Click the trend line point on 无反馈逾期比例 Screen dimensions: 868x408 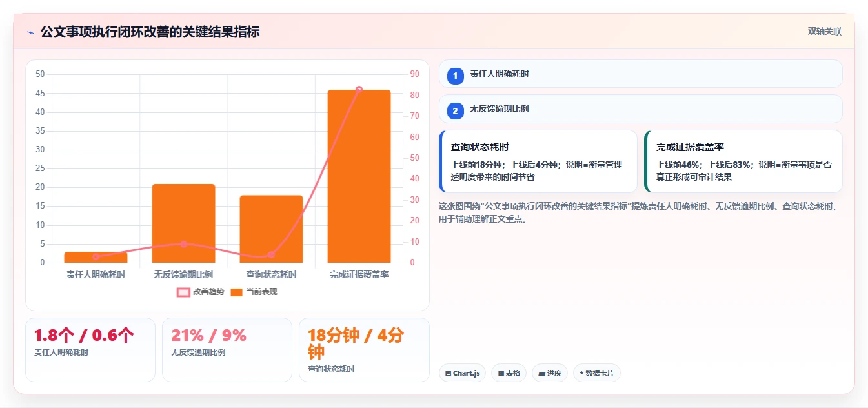(183, 244)
